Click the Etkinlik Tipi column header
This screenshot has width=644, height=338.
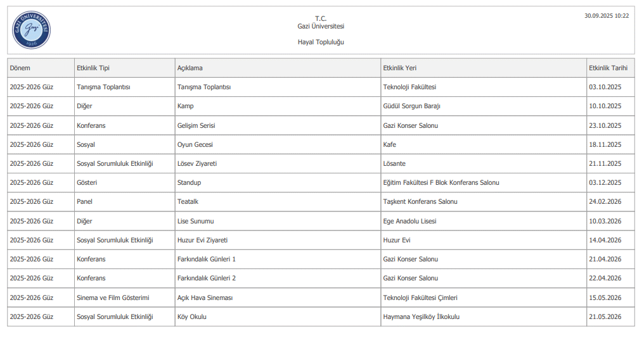[x=93, y=68]
